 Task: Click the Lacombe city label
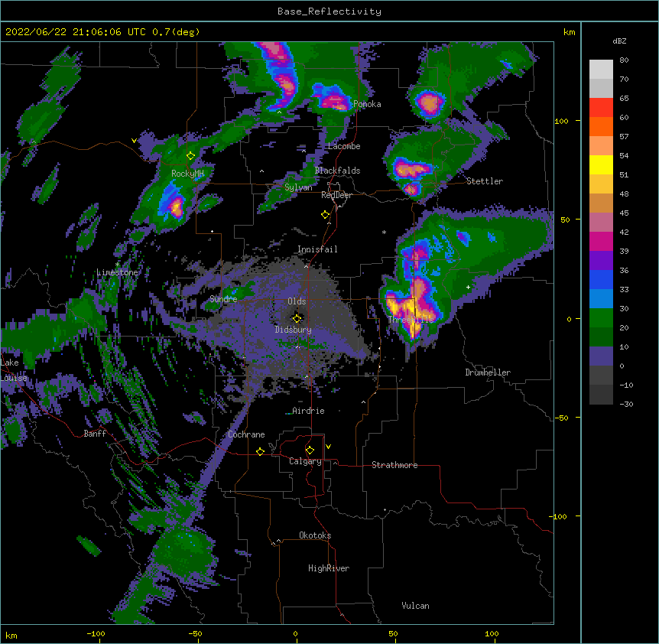point(344,146)
